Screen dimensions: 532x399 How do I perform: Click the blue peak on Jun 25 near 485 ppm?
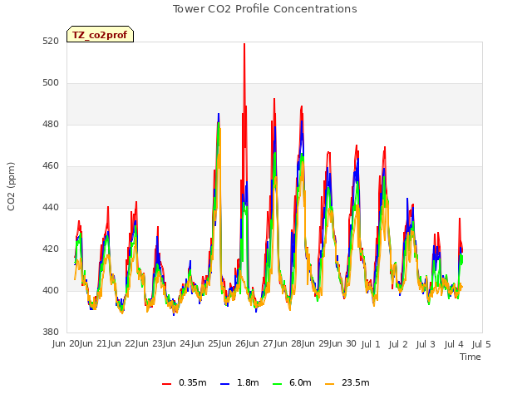[219, 115]
